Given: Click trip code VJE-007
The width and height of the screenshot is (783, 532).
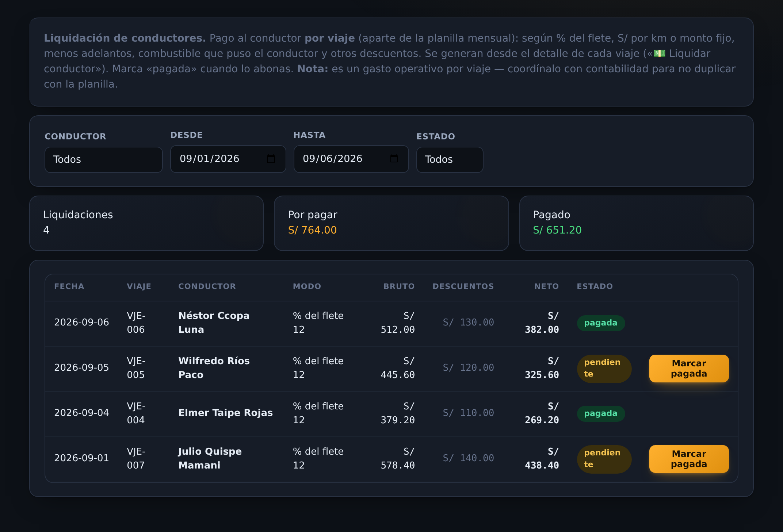Looking at the screenshot, I should [136, 458].
